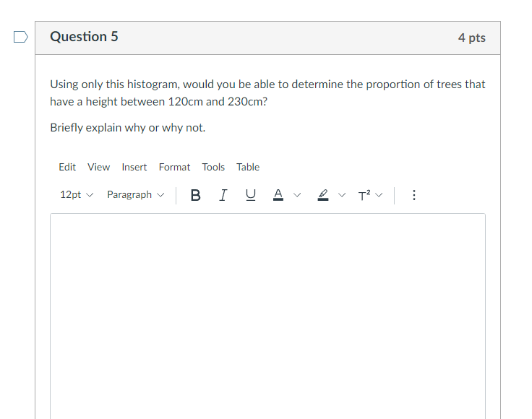Open the Format menu

pos(174,167)
